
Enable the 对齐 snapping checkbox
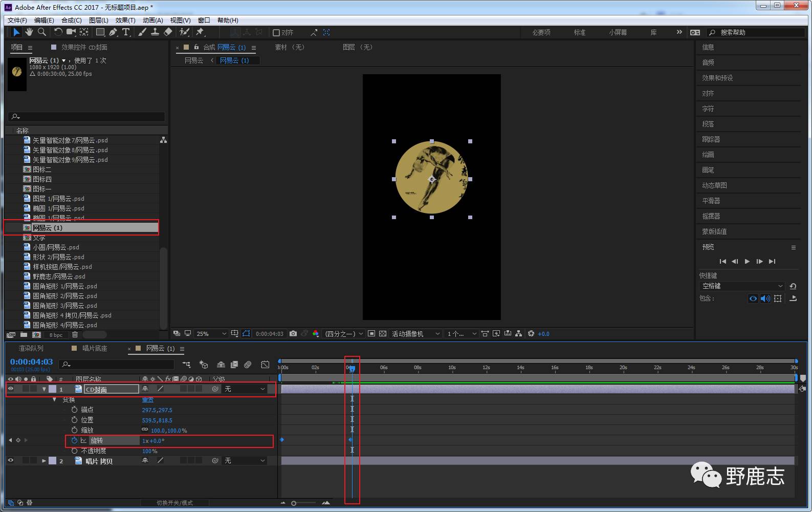point(276,33)
